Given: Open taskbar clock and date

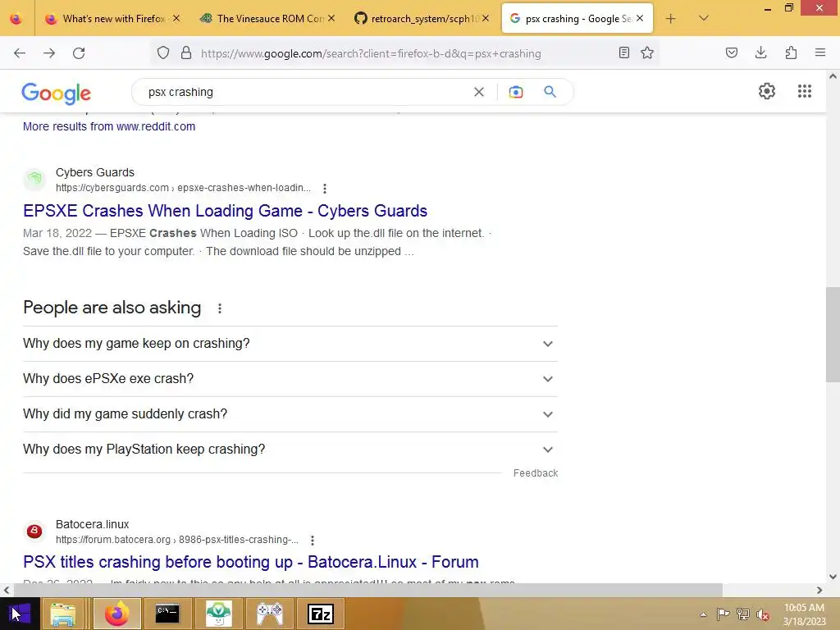Looking at the screenshot, I should pos(804,614).
